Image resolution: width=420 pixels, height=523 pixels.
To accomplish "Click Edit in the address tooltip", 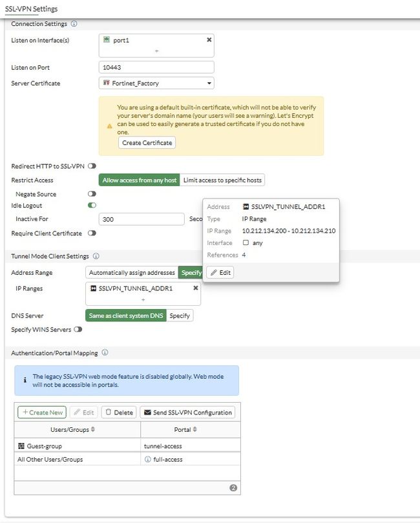I will coord(220,273).
